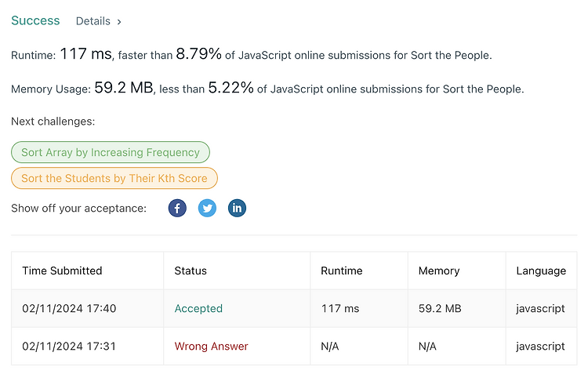Expand Details chevron arrow
588x385 pixels.
point(119,22)
